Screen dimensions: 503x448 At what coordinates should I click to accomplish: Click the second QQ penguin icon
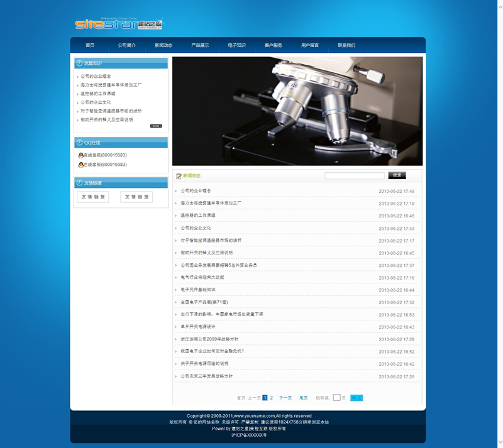point(80,165)
